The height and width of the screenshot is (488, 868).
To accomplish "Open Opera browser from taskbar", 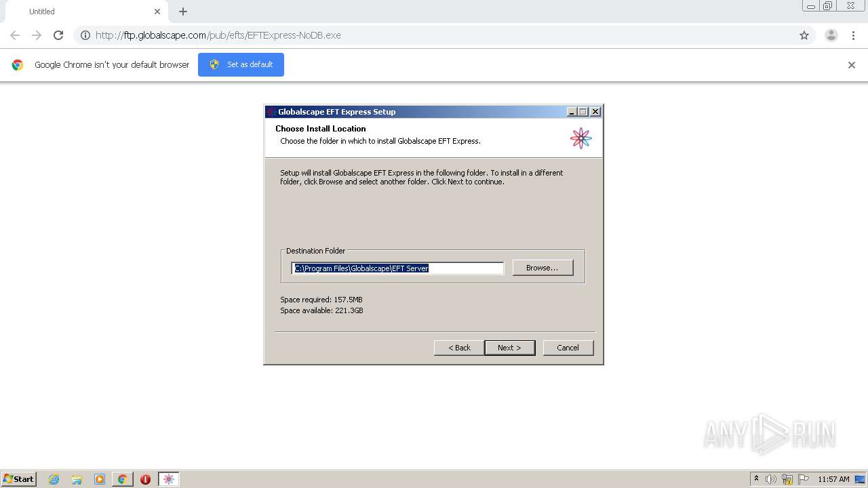I will point(145,479).
